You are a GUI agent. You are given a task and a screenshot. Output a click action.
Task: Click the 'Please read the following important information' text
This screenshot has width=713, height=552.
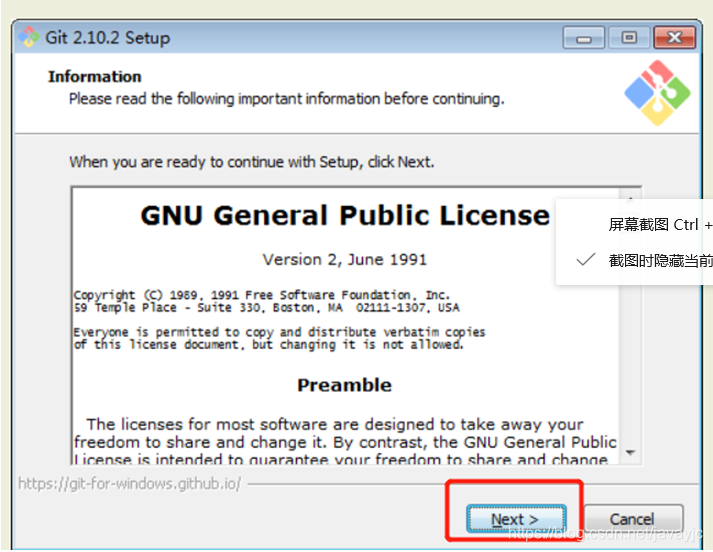[x=286, y=99]
